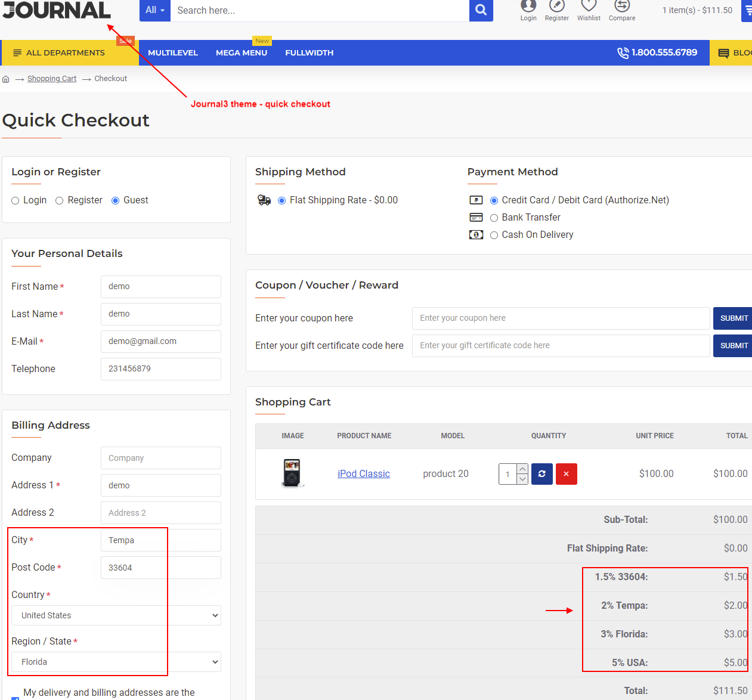Click the Compare arrows icon
Image resolution: width=752 pixels, height=700 pixels.
click(x=621, y=7)
